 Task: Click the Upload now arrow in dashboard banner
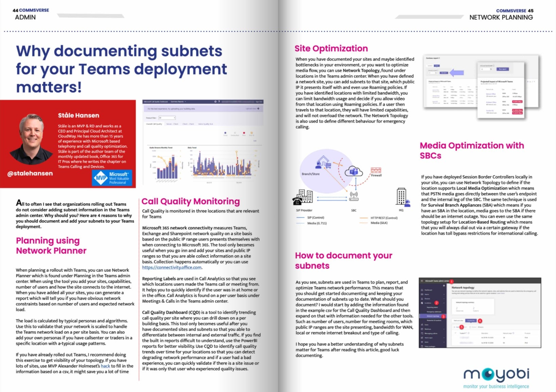pos(258,108)
